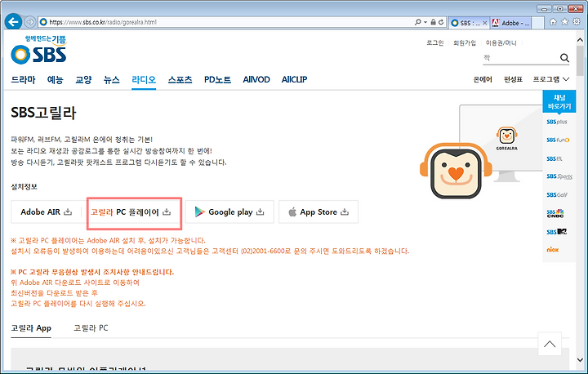Open the SBS funE channel link
Image resolution: width=588 pixels, height=374 pixels.
[558, 140]
